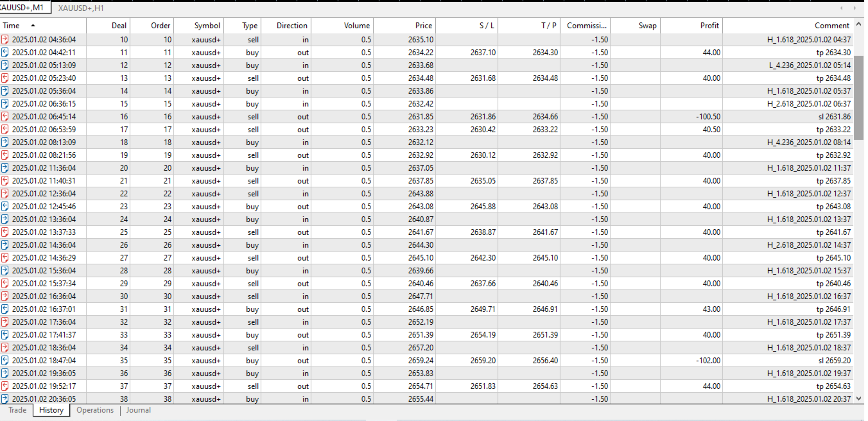
Task: Click the sell deal icon at 15:37:34
Action: pyautogui.click(x=5, y=284)
